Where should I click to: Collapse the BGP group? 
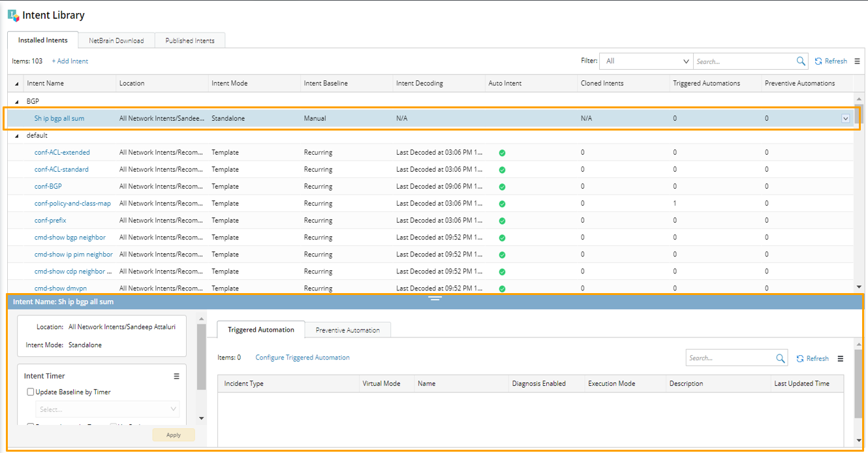(x=17, y=102)
